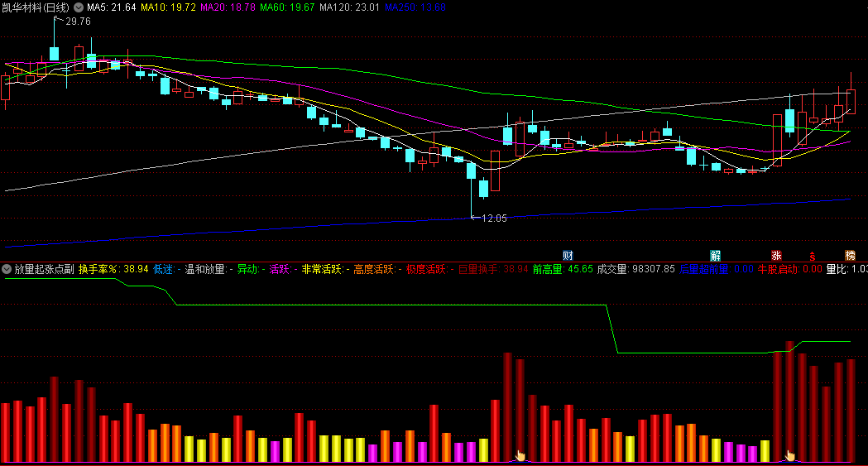The width and height of the screenshot is (868, 466).
Task: Click the 非常活跃 yellow indicator label
Action: pos(325,270)
